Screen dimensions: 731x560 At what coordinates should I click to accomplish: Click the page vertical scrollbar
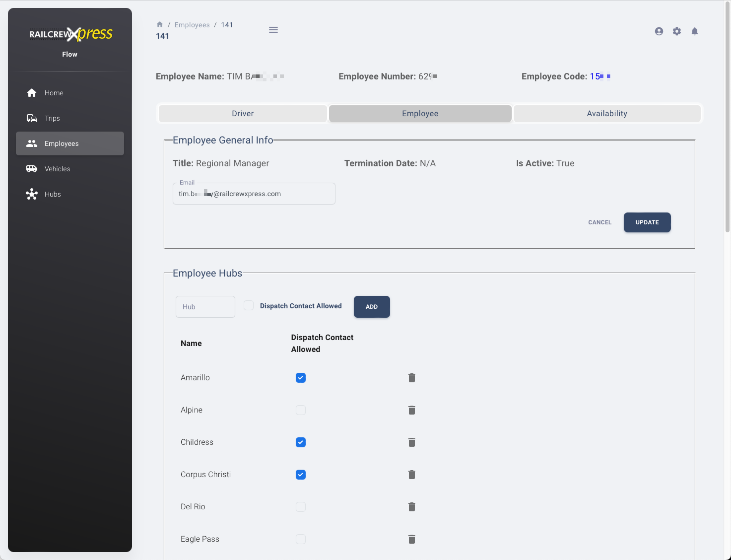point(727,117)
